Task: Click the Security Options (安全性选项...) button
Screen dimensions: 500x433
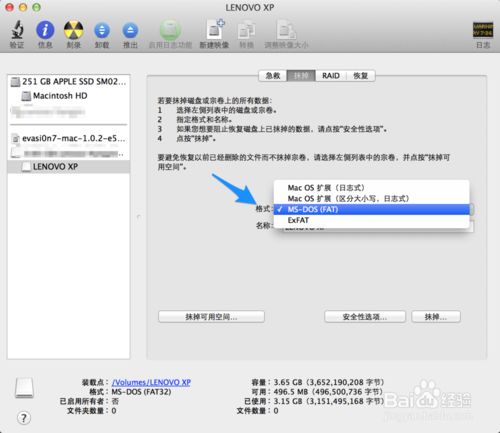Action: pos(365,317)
